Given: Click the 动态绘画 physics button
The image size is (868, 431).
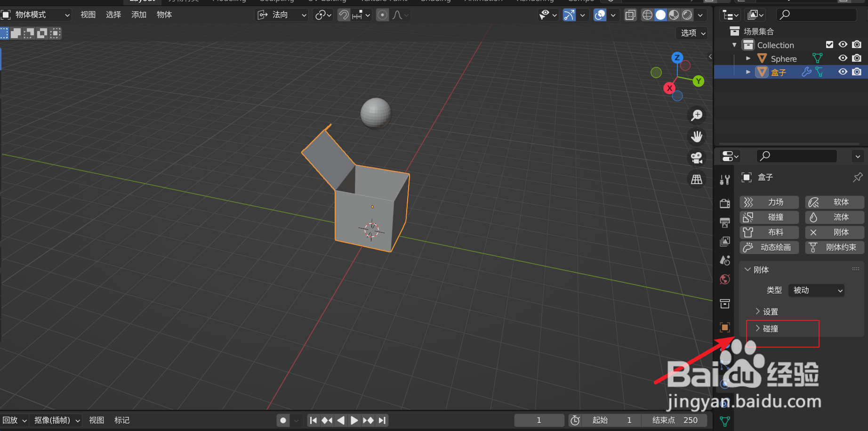Looking at the screenshot, I should click(x=769, y=247).
